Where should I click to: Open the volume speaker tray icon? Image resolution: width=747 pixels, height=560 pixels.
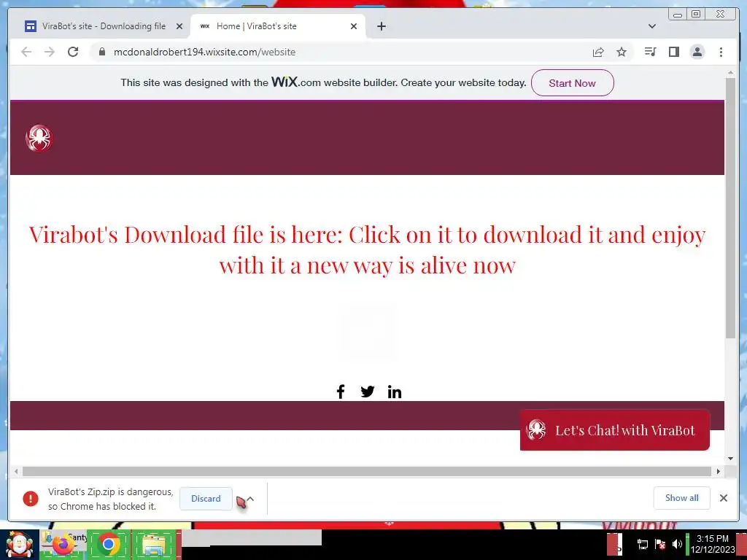coord(677,544)
